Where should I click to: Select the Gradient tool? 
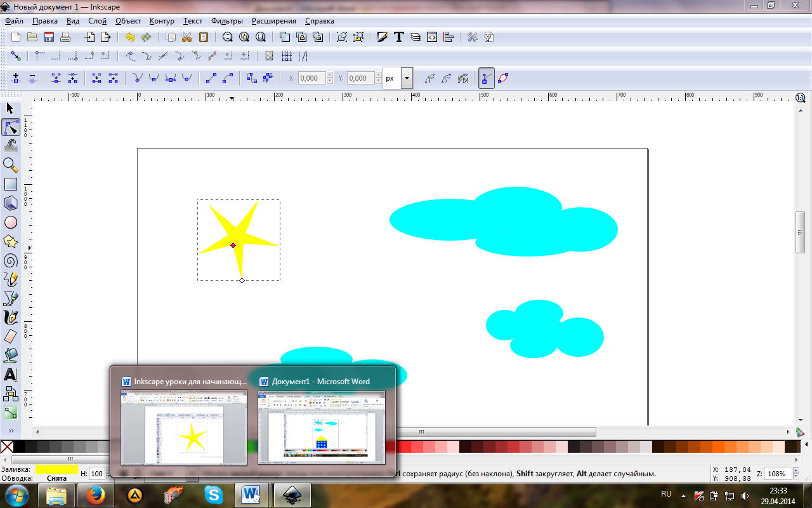[x=10, y=413]
